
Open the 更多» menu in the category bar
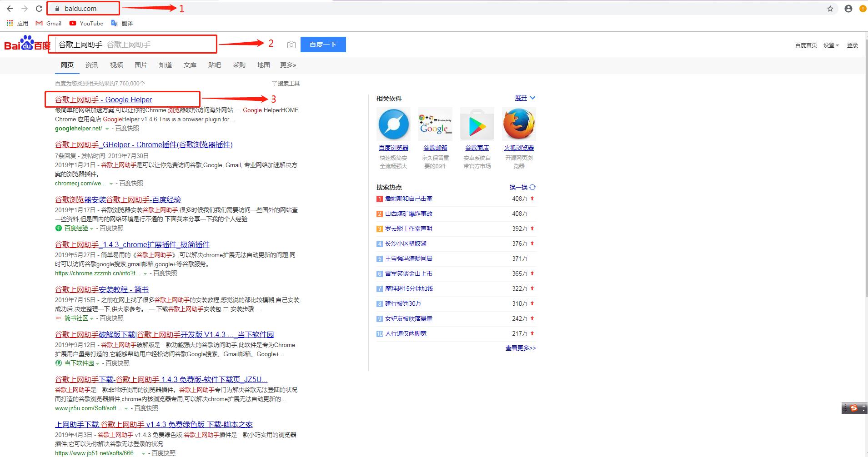pyautogui.click(x=288, y=65)
